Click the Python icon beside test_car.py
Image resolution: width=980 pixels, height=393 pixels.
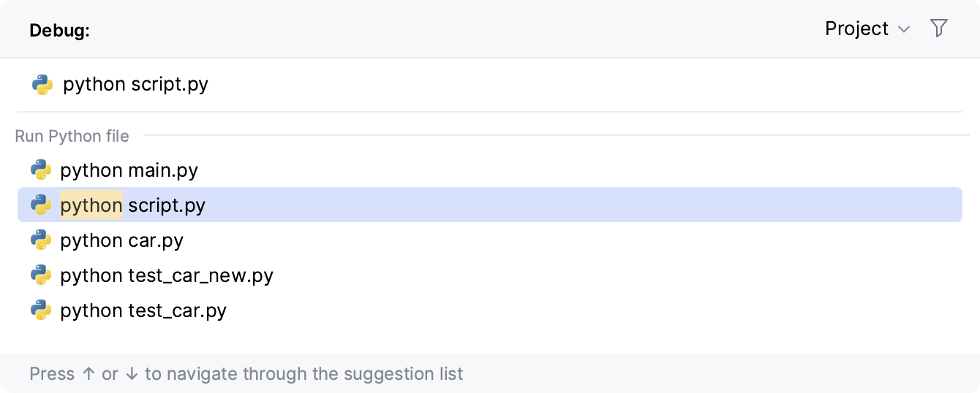click(x=41, y=310)
